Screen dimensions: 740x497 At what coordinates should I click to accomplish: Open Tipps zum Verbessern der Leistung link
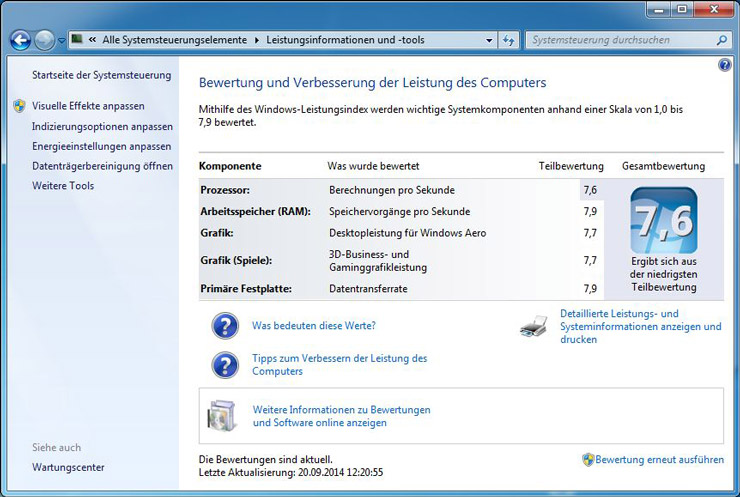point(339,365)
